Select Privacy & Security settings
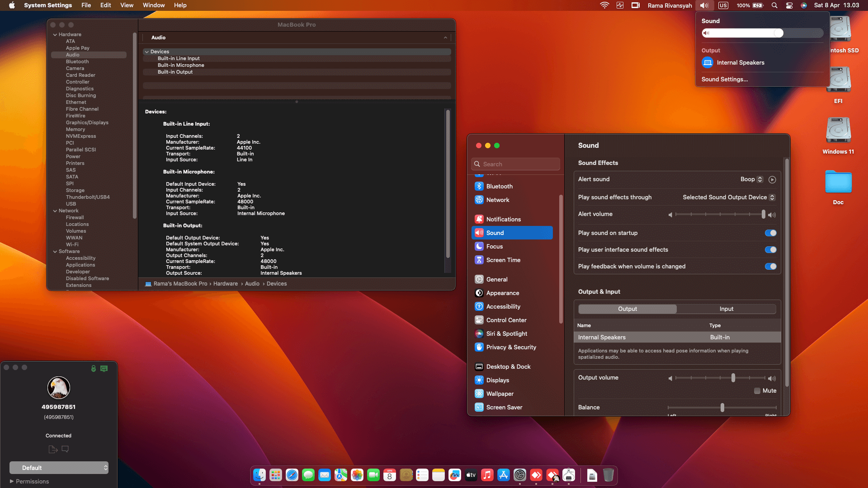Image resolution: width=868 pixels, height=488 pixels. point(510,347)
